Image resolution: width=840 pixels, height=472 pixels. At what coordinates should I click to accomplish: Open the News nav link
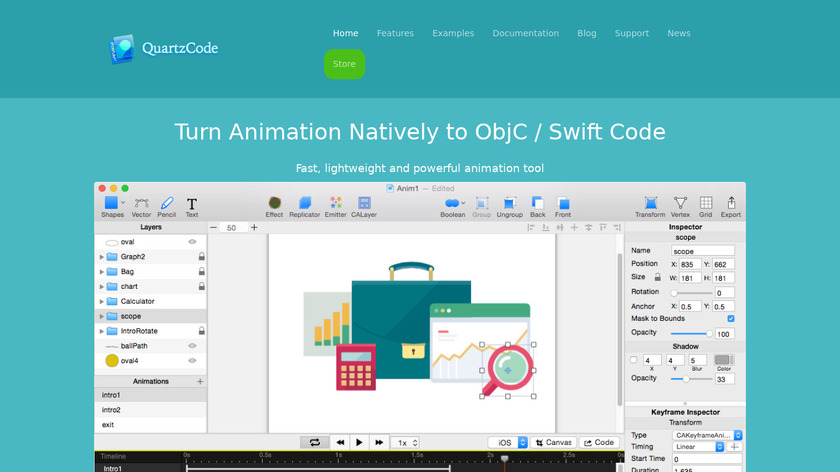679,33
